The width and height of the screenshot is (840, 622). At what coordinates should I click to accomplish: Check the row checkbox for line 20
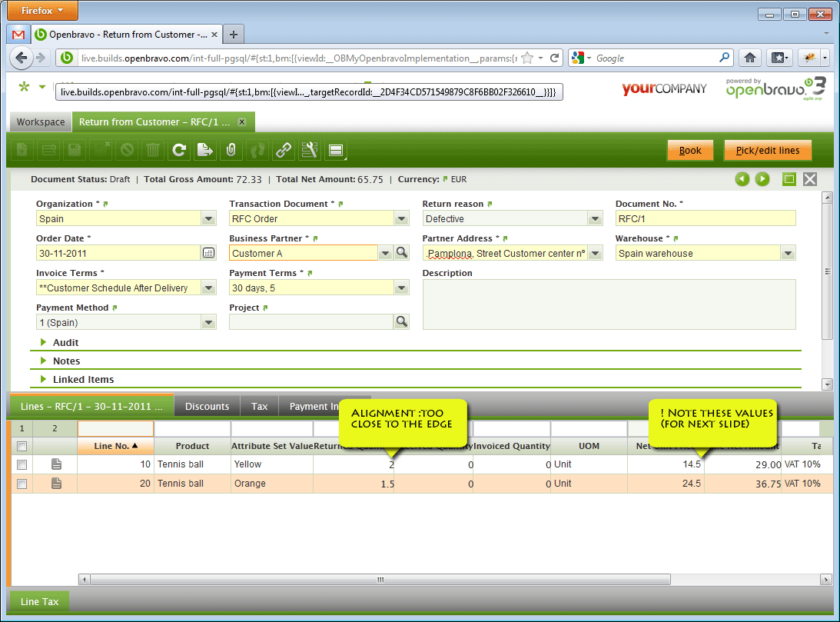click(22, 484)
